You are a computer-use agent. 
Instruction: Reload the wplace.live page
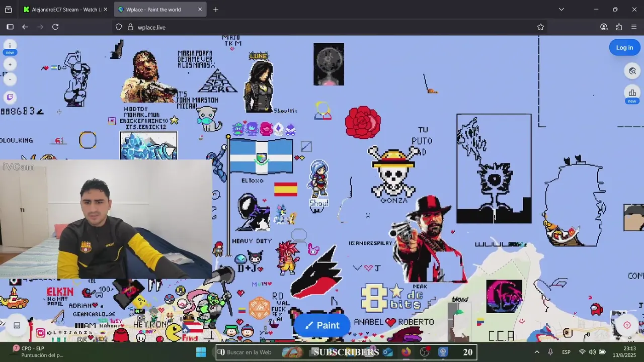(x=55, y=27)
